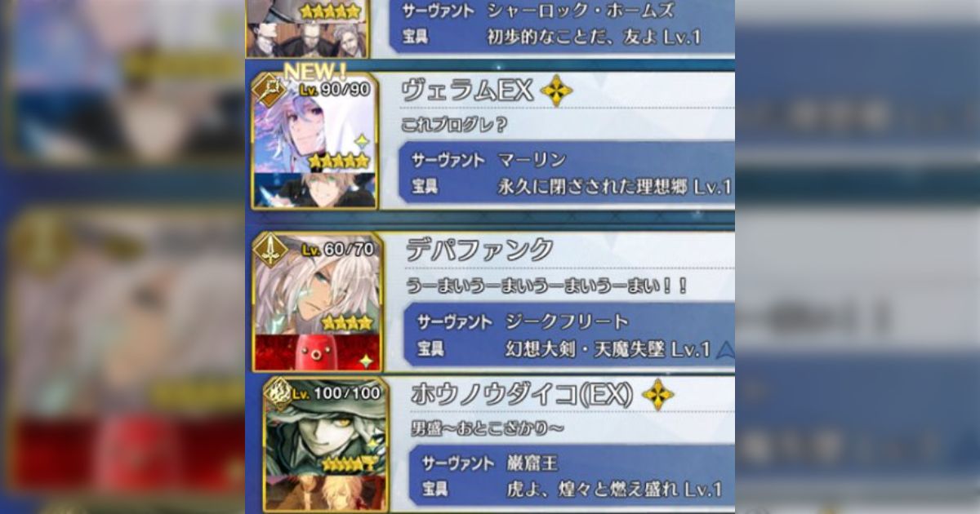This screenshot has height=514, width=980.
Task: Click the small arrow beside 幻想大剣・天魔失墜 Lv.1
Action: 724,351
